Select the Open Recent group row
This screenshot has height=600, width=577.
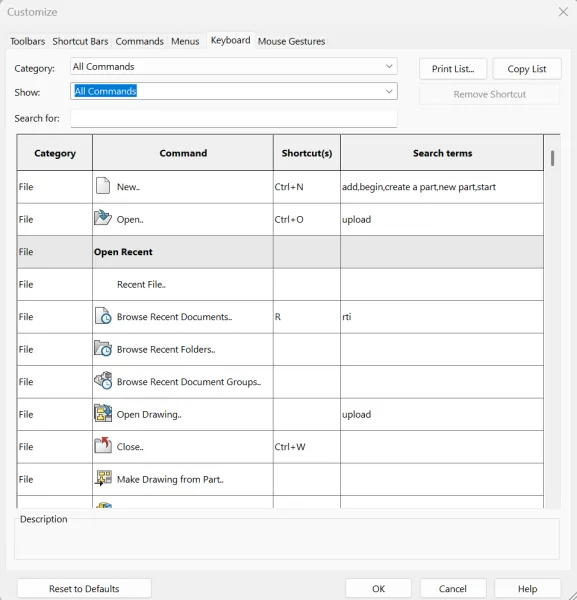coord(280,252)
